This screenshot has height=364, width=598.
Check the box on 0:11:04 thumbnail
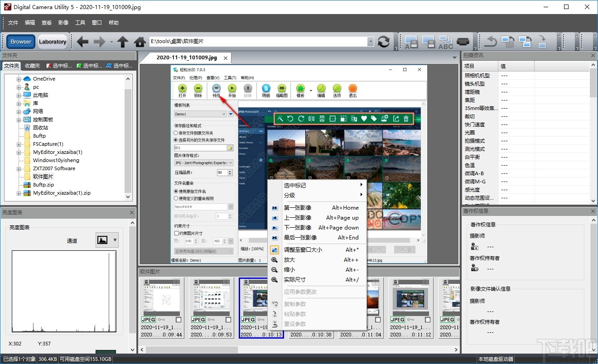pos(378,320)
